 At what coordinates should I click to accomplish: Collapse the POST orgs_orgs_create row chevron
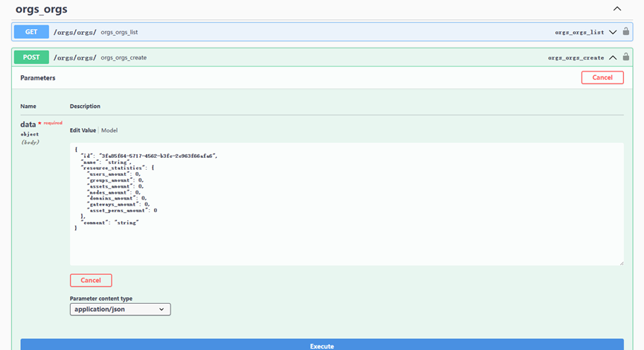click(613, 57)
